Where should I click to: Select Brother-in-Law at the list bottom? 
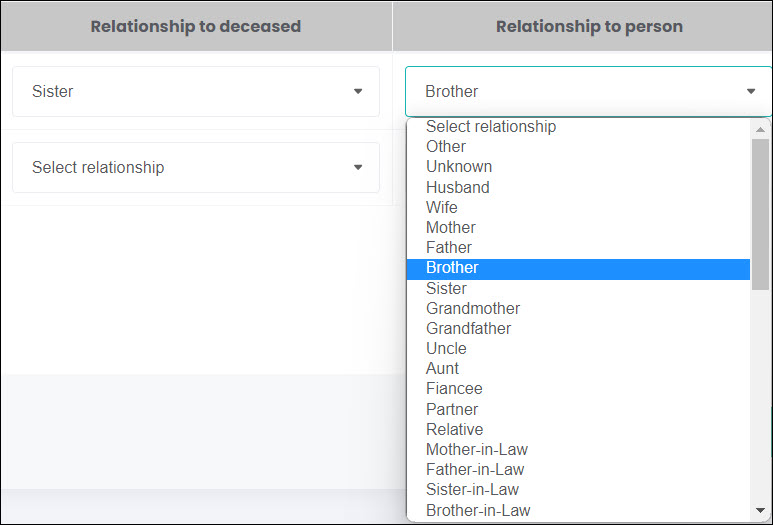(x=578, y=510)
